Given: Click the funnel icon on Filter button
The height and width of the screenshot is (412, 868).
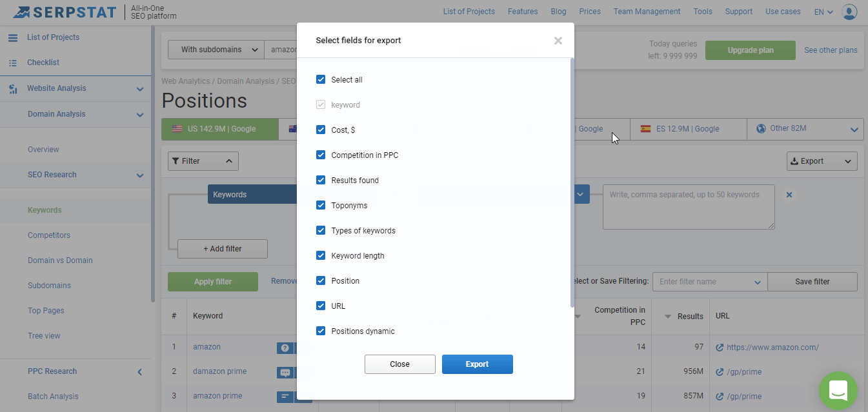Looking at the screenshot, I should [x=176, y=161].
